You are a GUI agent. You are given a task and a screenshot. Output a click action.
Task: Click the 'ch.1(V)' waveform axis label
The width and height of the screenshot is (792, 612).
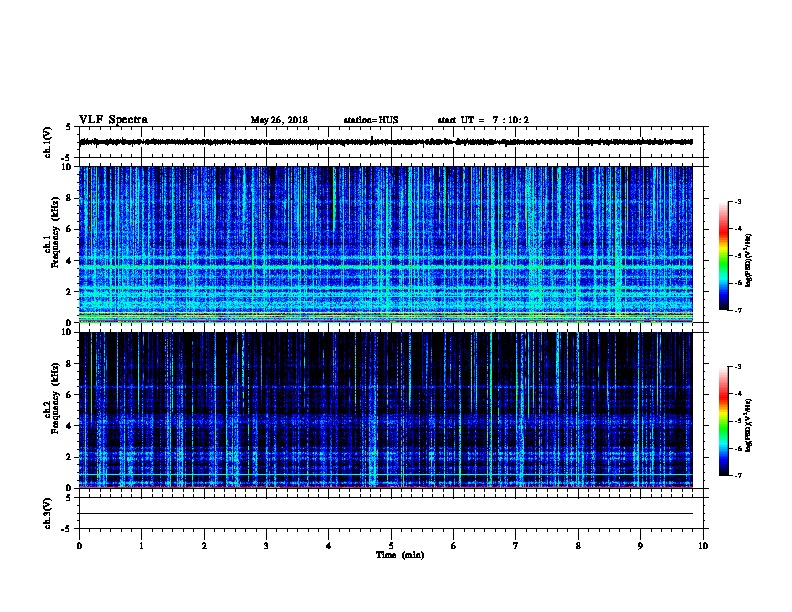[48, 142]
